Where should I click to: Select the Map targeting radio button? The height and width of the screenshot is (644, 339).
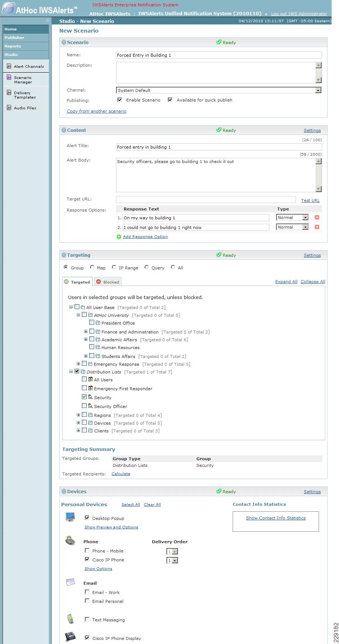[92, 267]
